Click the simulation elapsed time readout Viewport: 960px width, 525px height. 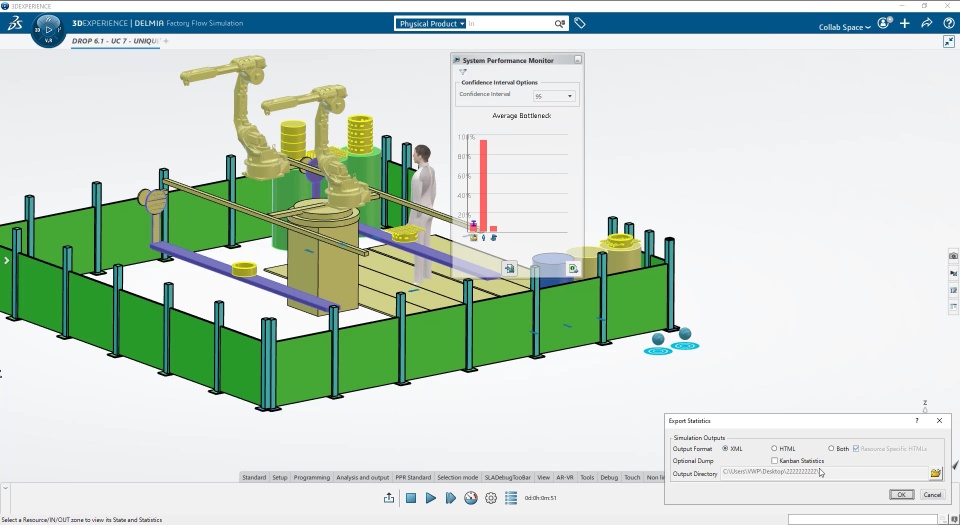[x=541, y=498]
